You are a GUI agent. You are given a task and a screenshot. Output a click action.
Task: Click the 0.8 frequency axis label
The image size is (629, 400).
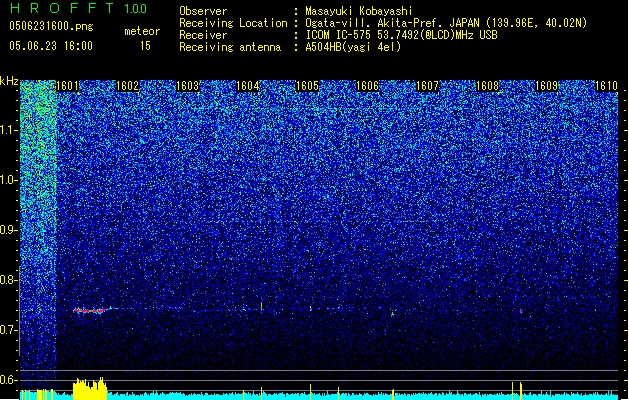tap(9, 280)
